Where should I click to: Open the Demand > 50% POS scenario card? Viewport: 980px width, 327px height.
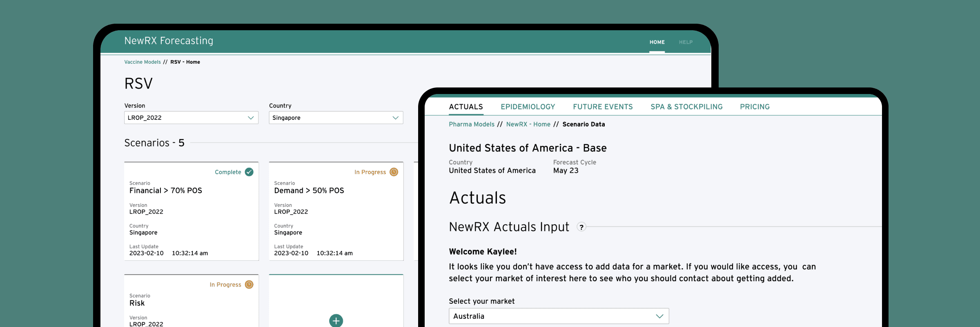tap(336, 211)
